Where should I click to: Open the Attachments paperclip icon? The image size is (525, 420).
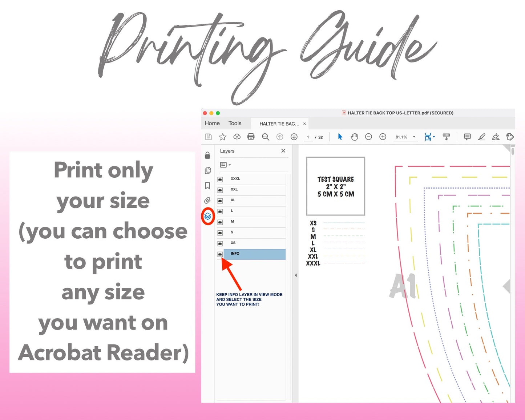click(207, 200)
